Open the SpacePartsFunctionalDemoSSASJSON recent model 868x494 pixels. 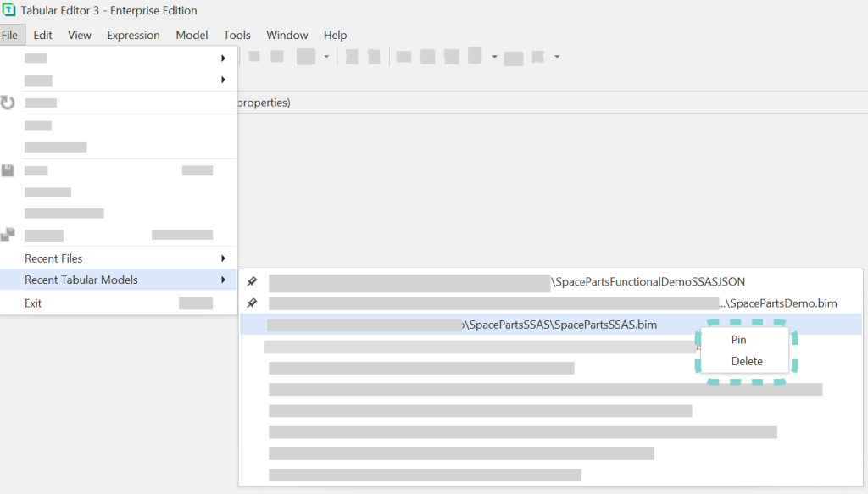551,281
